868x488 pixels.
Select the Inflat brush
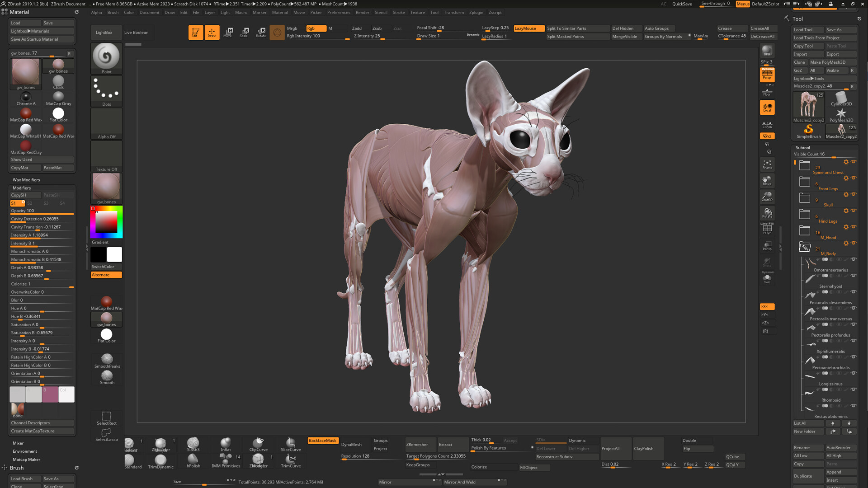coord(226,444)
